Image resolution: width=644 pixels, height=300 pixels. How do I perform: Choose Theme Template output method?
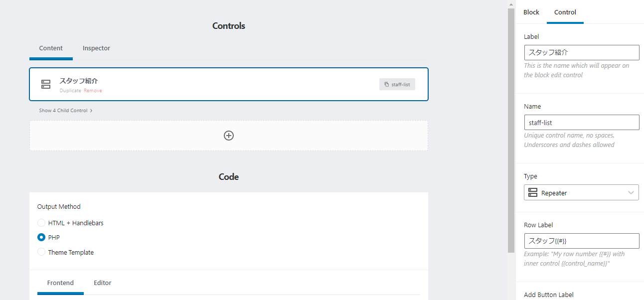coord(41,252)
